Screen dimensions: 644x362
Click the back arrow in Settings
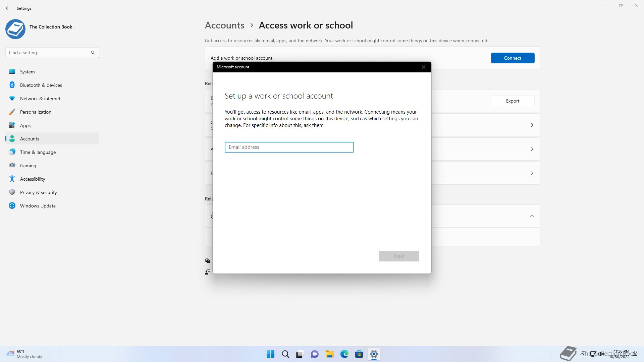click(8, 8)
